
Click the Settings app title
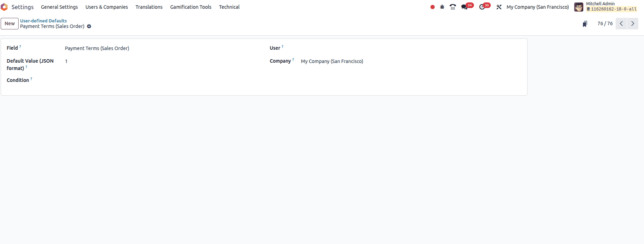[22, 7]
